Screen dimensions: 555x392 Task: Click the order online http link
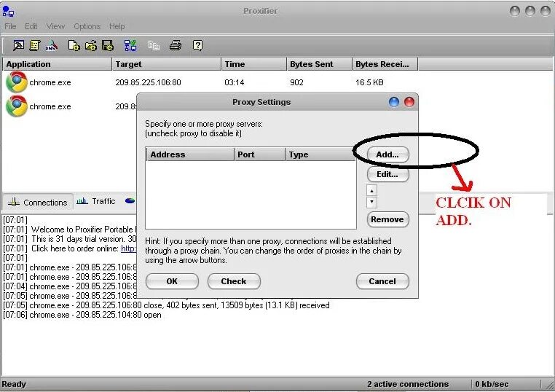[x=128, y=248]
